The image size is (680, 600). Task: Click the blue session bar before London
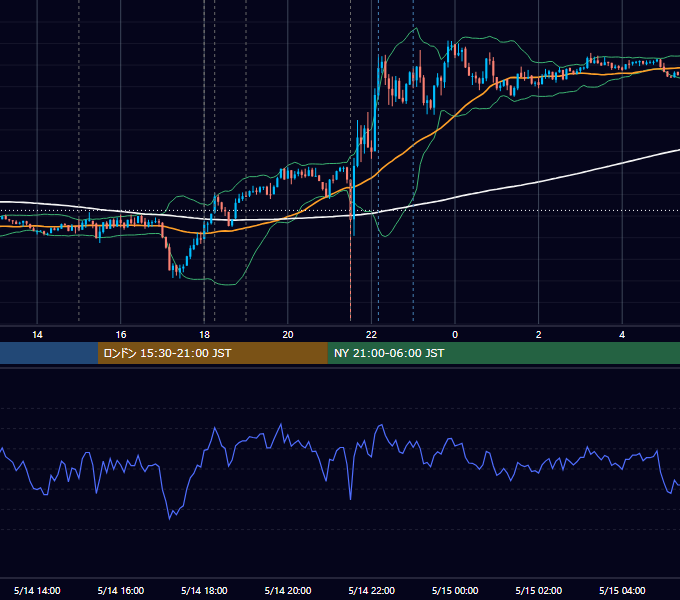click(x=49, y=353)
